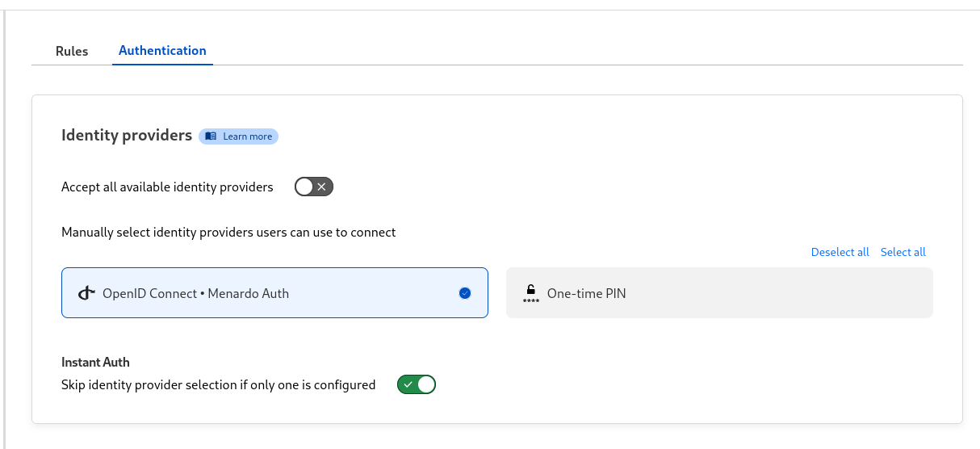Uncheck the blue checkmark on Menardo Auth

tap(464, 293)
